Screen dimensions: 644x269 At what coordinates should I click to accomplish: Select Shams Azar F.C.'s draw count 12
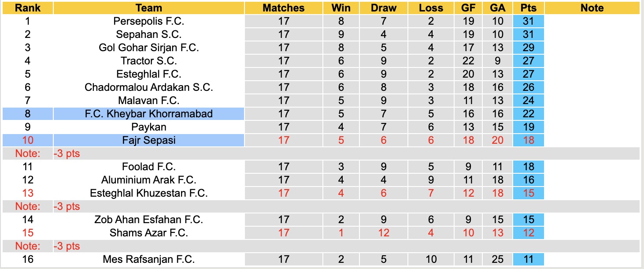click(384, 233)
